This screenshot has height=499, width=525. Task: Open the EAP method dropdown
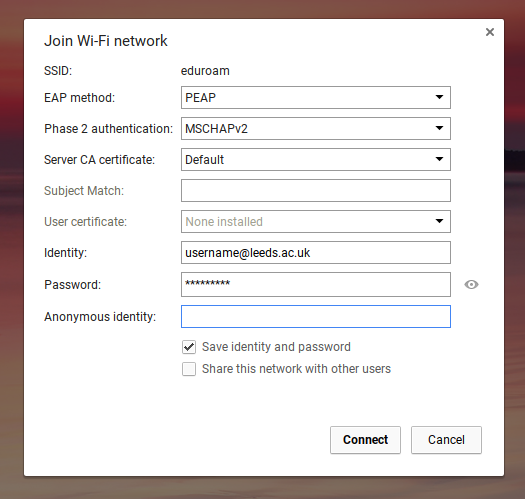(x=316, y=97)
